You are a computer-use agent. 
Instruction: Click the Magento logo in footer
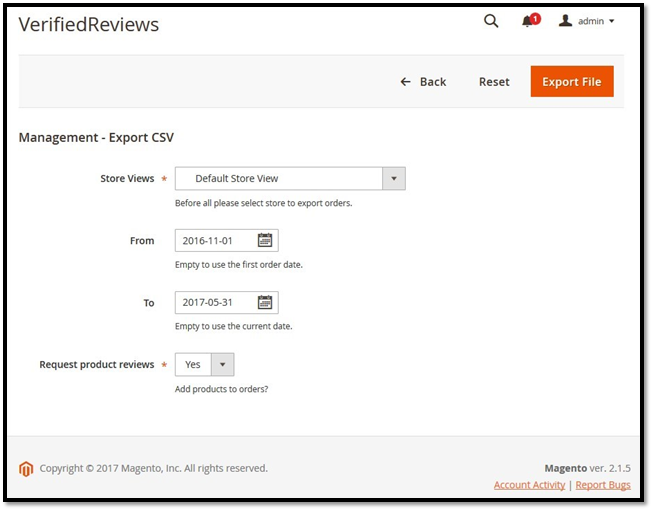(27, 468)
